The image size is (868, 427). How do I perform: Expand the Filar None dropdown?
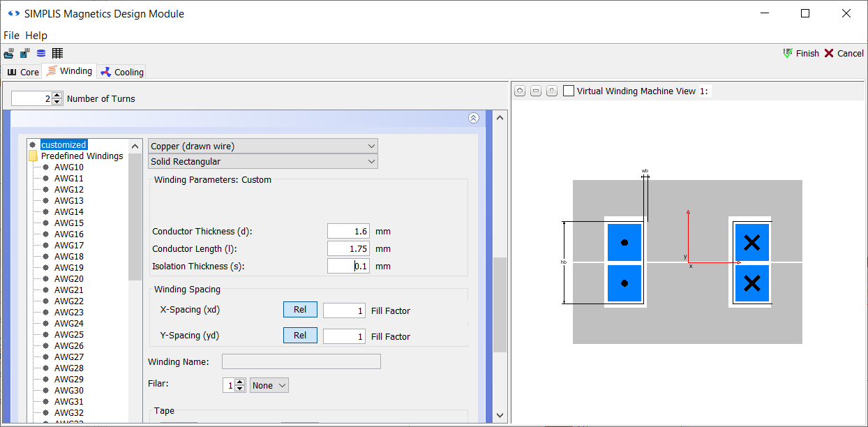[269, 385]
